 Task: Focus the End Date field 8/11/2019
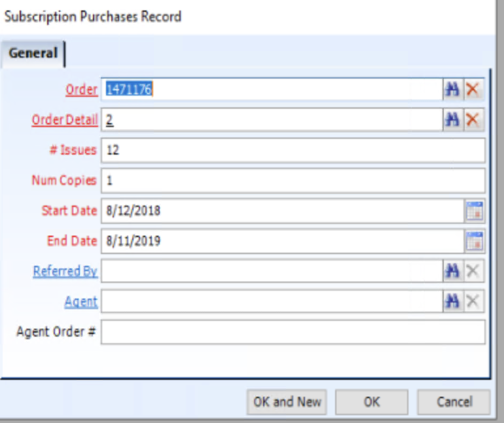[283, 241]
